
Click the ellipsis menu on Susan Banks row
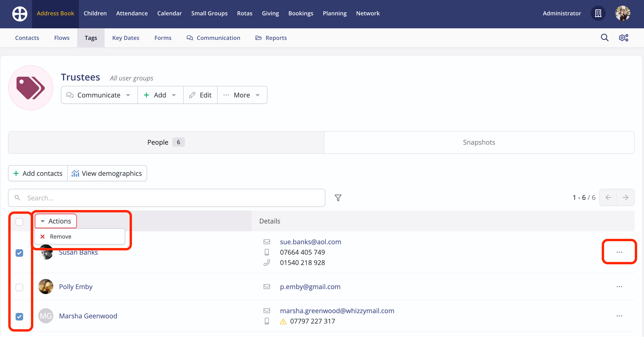pyautogui.click(x=619, y=252)
